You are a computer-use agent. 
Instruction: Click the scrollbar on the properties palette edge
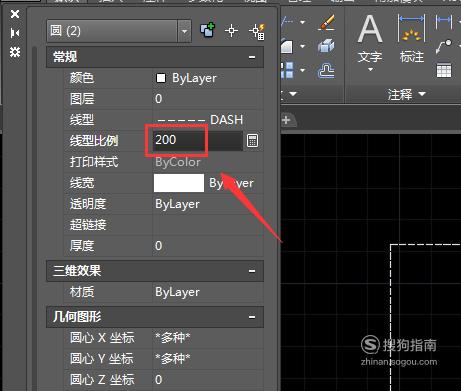(x=35, y=218)
